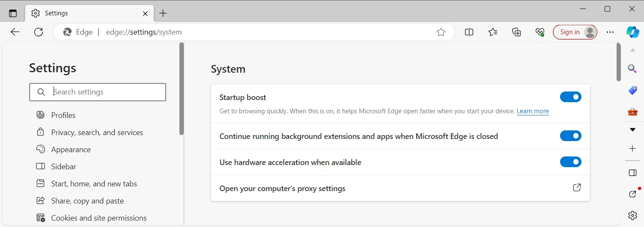Click the new tab plus button

pyautogui.click(x=163, y=13)
